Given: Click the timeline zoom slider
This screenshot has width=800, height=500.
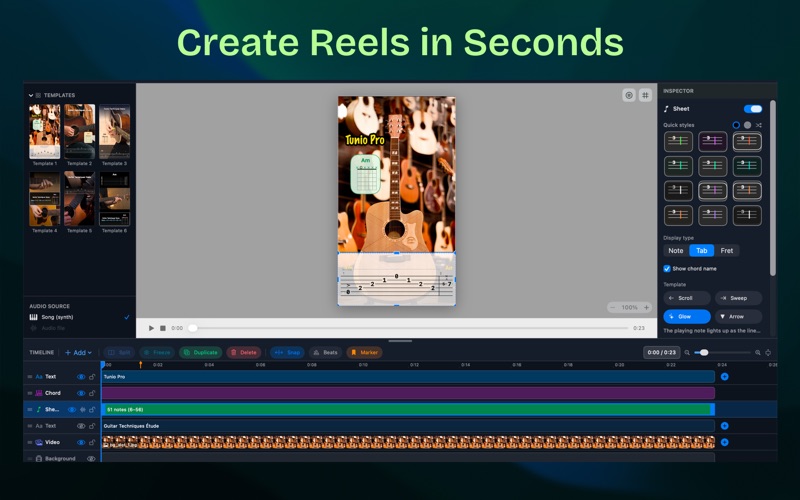Looking at the screenshot, I should coord(722,353).
